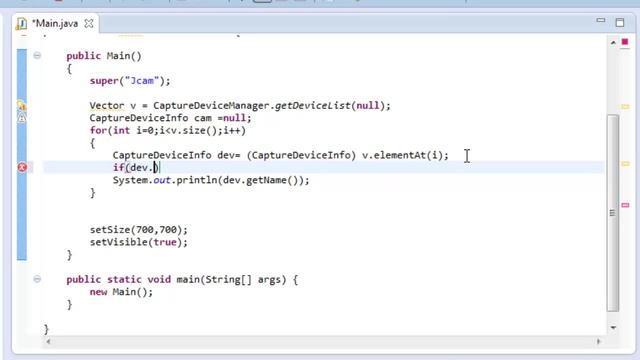Image resolution: width=640 pixels, height=360 pixels.
Task: Click the for(int i=0;i<v.size();i++) line
Action: coord(168,131)
